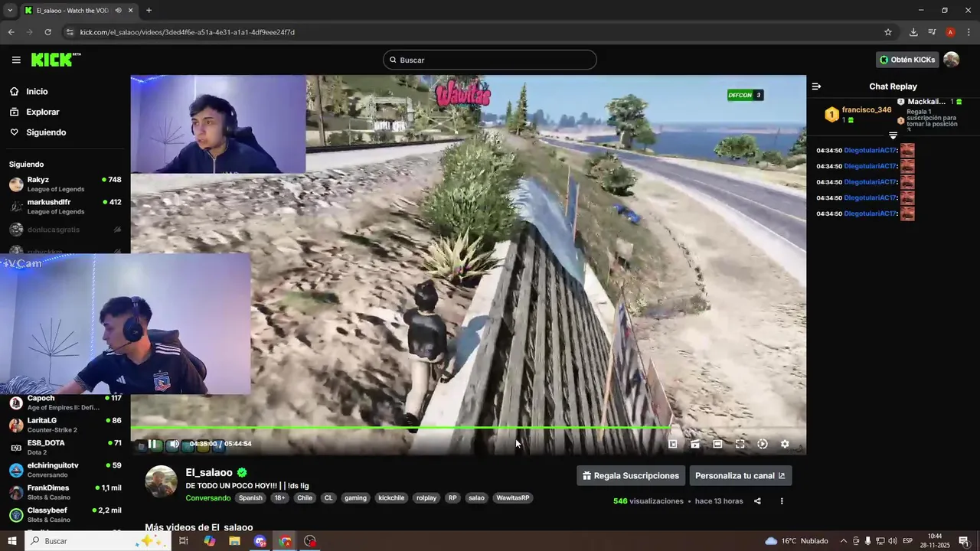Mute the video player volume
The height and width of the screenshot is (551, 980).
(174, 444)
